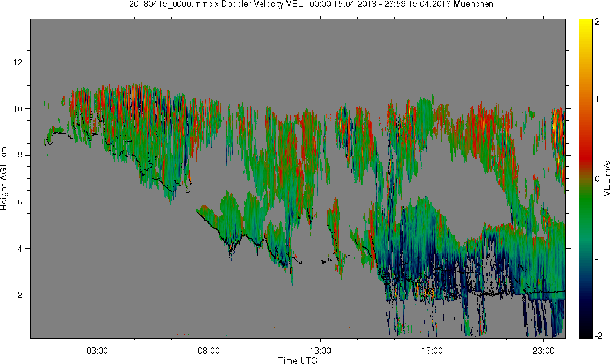The image size is (610, 364).
Task: Click the plot title text at top
Action: click(x=311, y=4)
